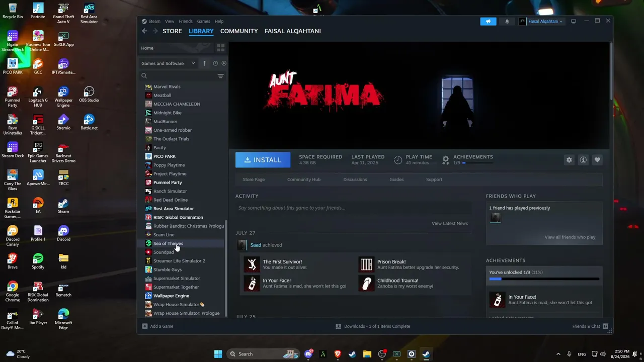Open File Explorer from the taskbar
Viewport: 644px width, 362px height.
(367, 354)
